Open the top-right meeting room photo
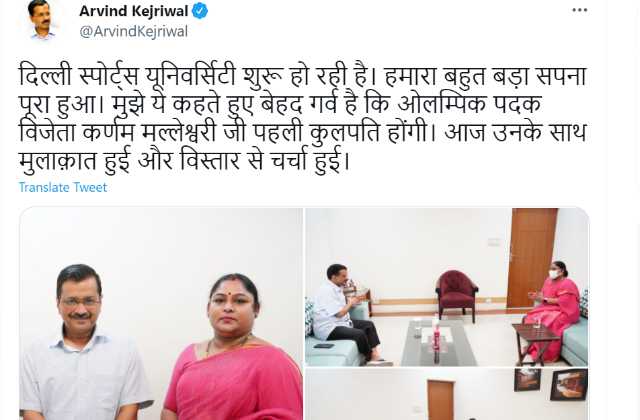 (x=447, y=287)
